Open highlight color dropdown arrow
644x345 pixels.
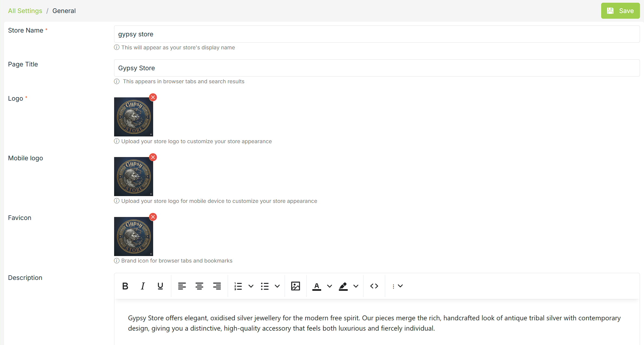coord(356,286)
